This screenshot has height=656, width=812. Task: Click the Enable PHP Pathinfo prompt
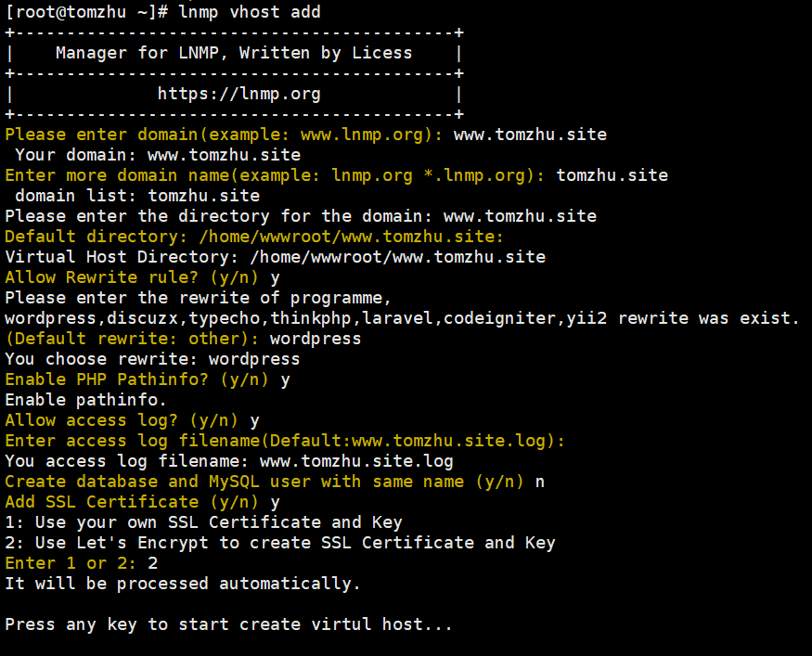point(136,379)
